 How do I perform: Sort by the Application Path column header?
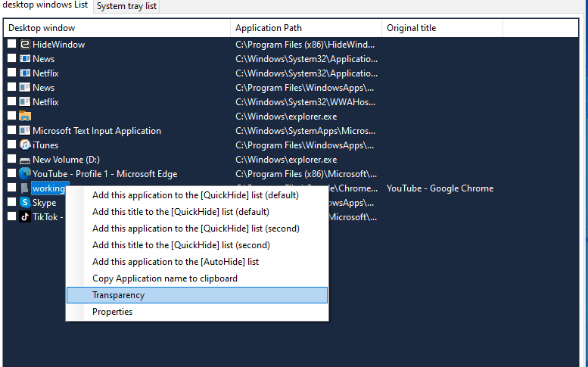[306, 28]
